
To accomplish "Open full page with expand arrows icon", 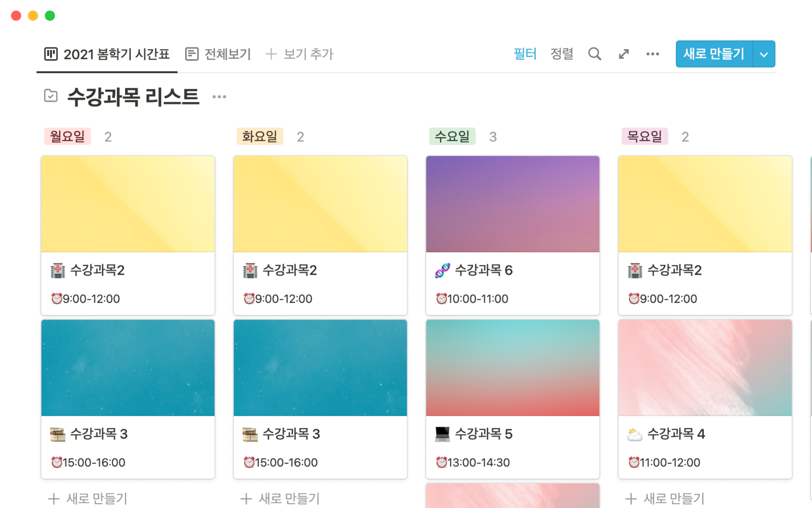I will tap(624, 54).
